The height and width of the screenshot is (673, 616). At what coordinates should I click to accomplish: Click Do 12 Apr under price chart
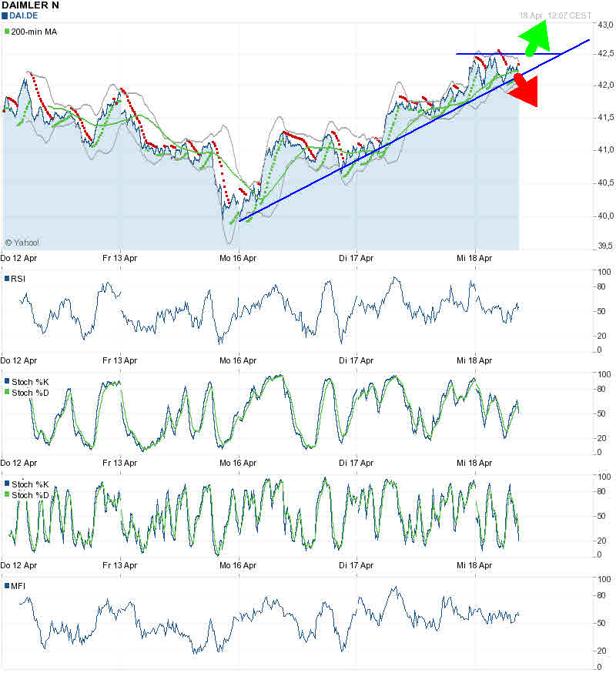tap(18, 258)
